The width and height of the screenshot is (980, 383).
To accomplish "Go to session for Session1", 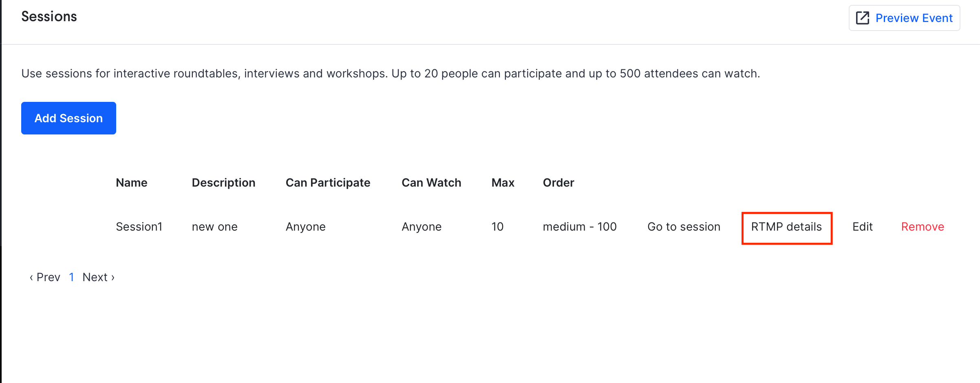I will [x=684, y=227].
